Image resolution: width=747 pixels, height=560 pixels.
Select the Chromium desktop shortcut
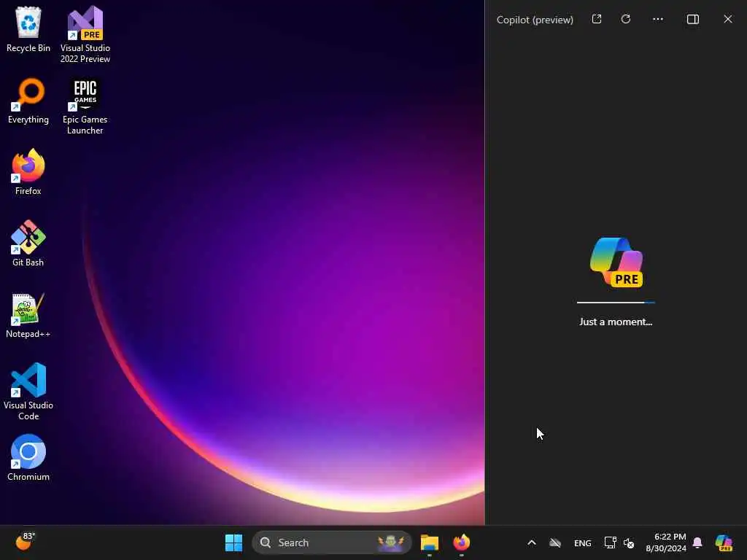pyautogui.click(x=28, y=458)
